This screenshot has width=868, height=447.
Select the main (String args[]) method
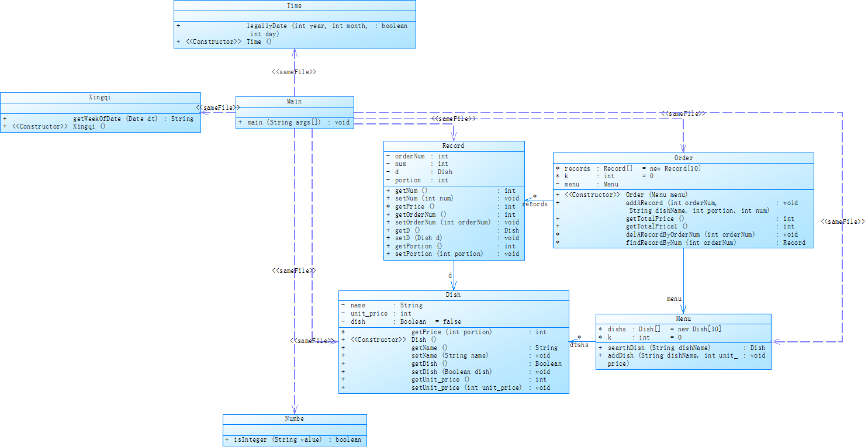tap(294, 123)
